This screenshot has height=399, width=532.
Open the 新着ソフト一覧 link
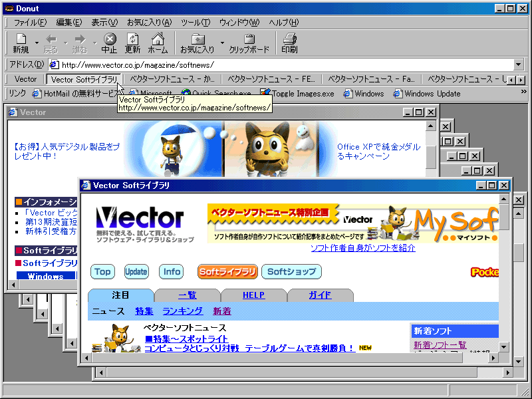click(440, 345)
